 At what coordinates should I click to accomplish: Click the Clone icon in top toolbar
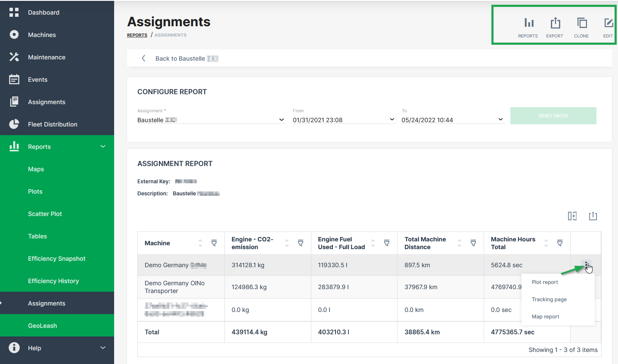582,23
